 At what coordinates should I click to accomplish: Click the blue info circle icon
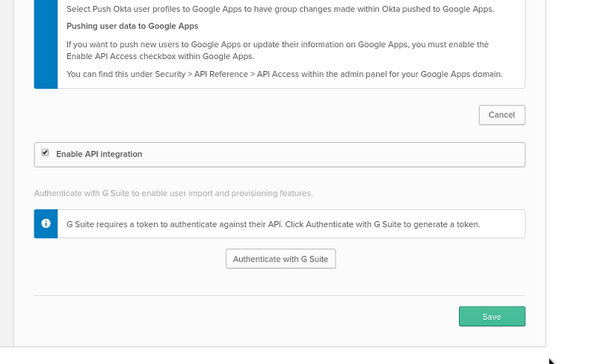tap(46, 223)
